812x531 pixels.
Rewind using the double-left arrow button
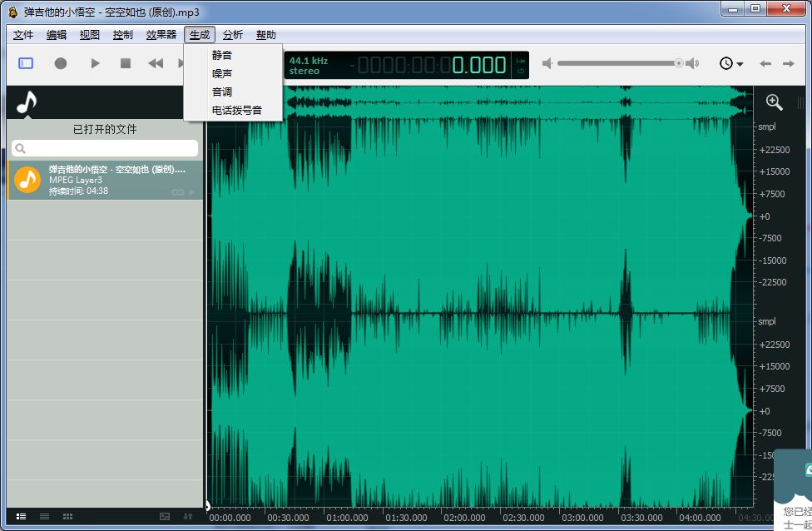tap(156, 63)
